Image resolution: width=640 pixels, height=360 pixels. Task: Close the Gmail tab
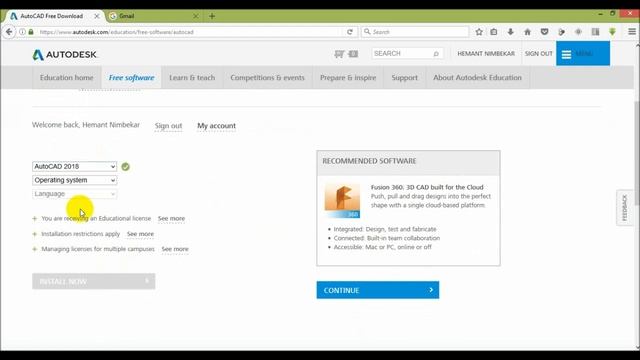(196, 16)
